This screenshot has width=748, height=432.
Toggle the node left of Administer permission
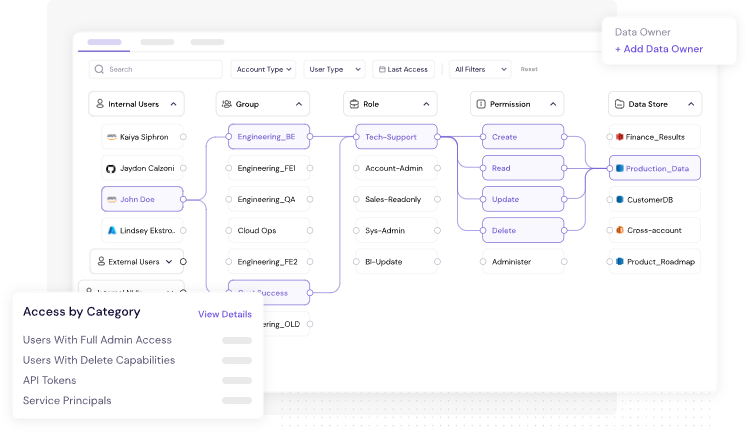[483, 261]
